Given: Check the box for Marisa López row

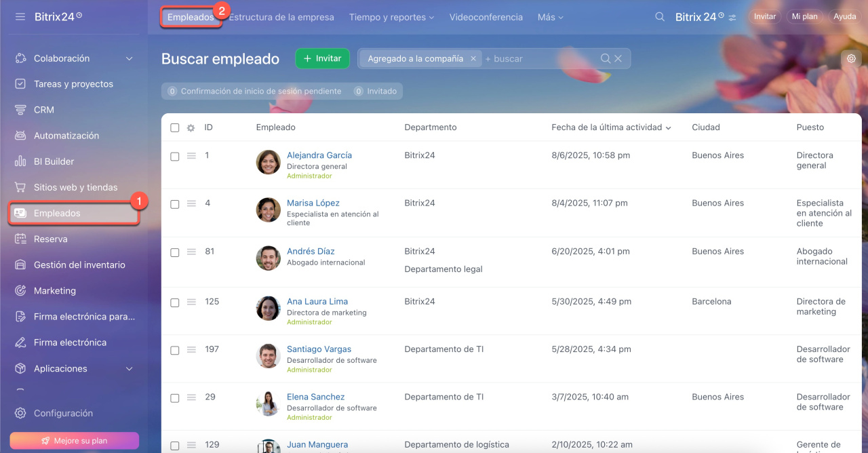Looking at the screenshot, I should (x=174, y=203).
